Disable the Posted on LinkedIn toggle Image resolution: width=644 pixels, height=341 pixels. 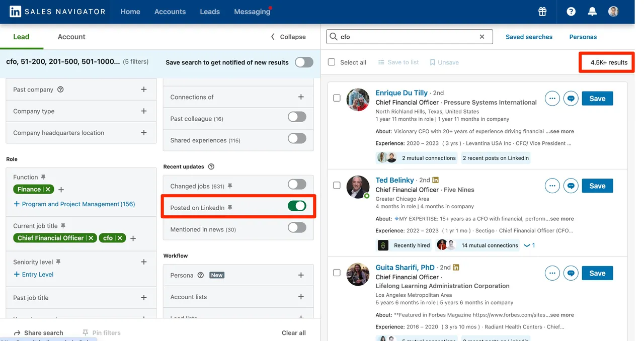pos(297,206)
